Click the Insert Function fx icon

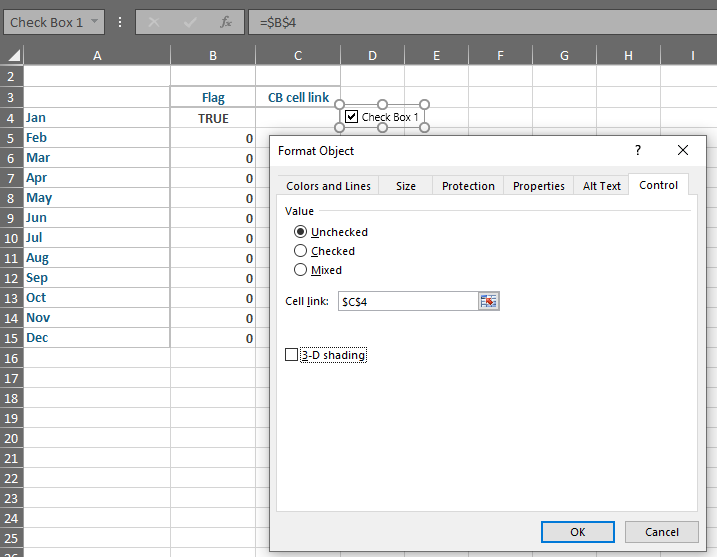pos(226,22)
